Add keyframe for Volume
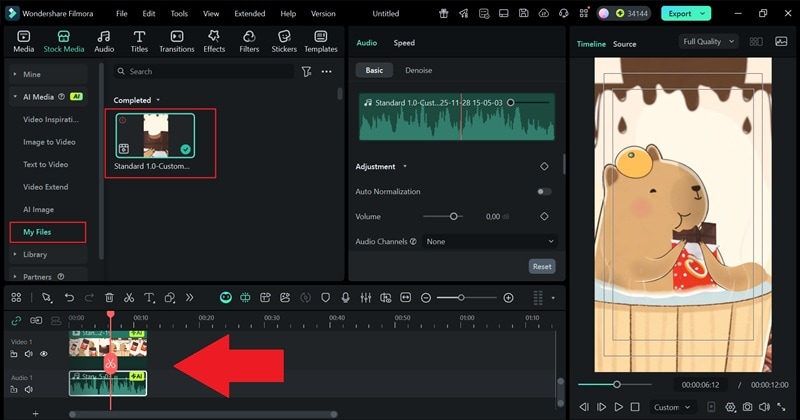 tap(544, 216)
